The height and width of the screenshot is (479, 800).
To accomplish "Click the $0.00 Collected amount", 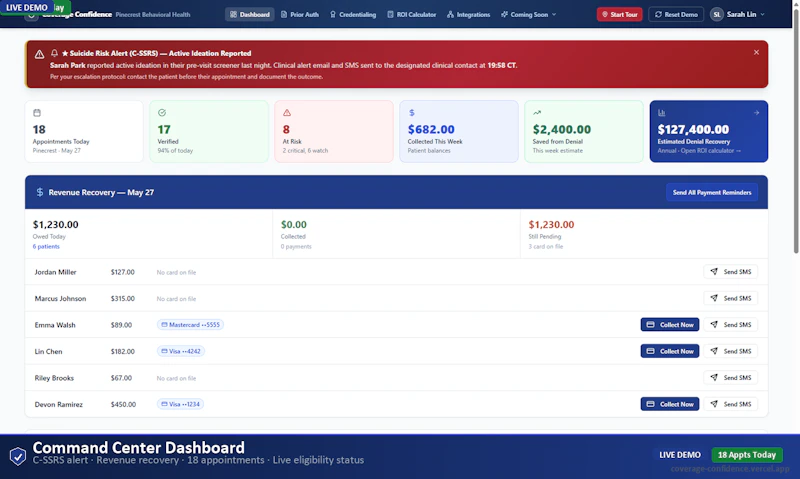I will [294, 225].
